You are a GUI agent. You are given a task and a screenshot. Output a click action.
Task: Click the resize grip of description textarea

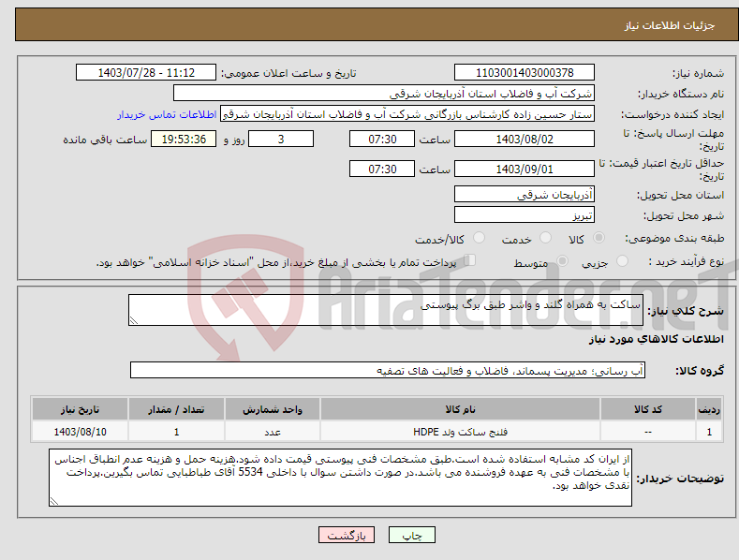[x=133, y=320]
